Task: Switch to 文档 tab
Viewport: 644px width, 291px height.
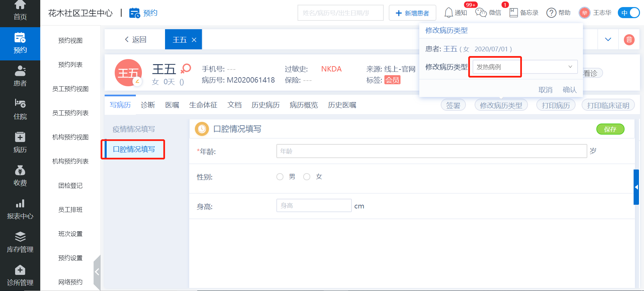Action: pyautogui.click(x=234, y=105)
